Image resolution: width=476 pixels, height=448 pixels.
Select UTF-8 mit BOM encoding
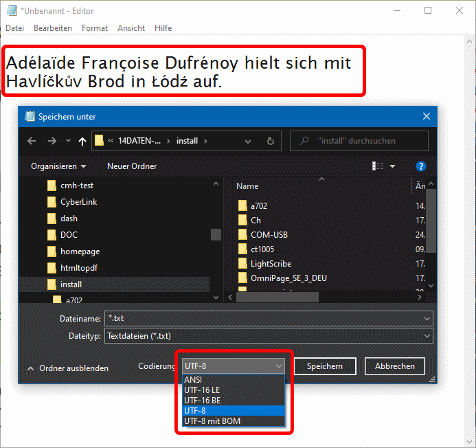click(x=212, y=421)
